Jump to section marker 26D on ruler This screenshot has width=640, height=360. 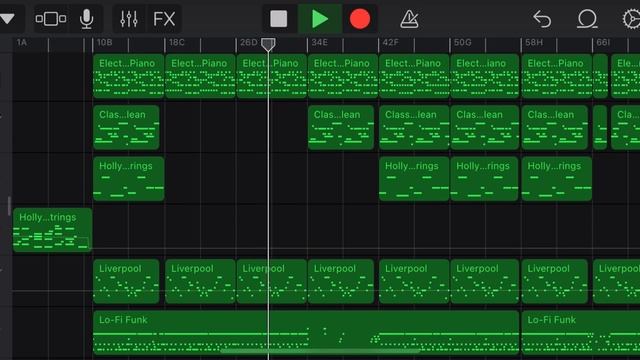(x=249, y=42)
